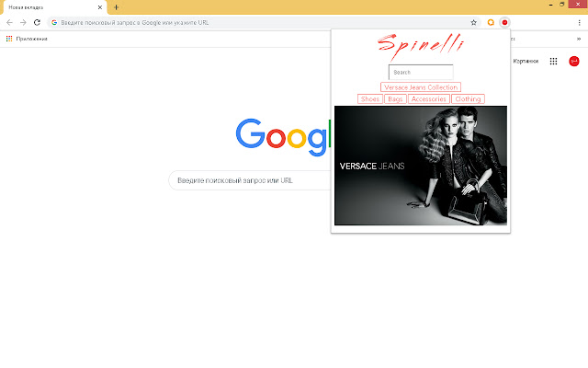Go back using browser back arrow
Viewport: 588px width, 368px height.
point(9,22)
